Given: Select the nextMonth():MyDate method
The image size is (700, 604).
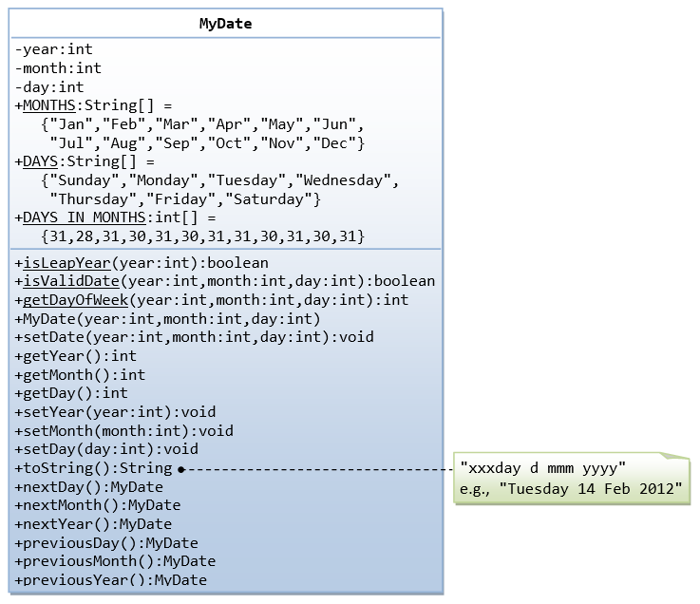Looking at the screenshot, I should coord(98,505).
